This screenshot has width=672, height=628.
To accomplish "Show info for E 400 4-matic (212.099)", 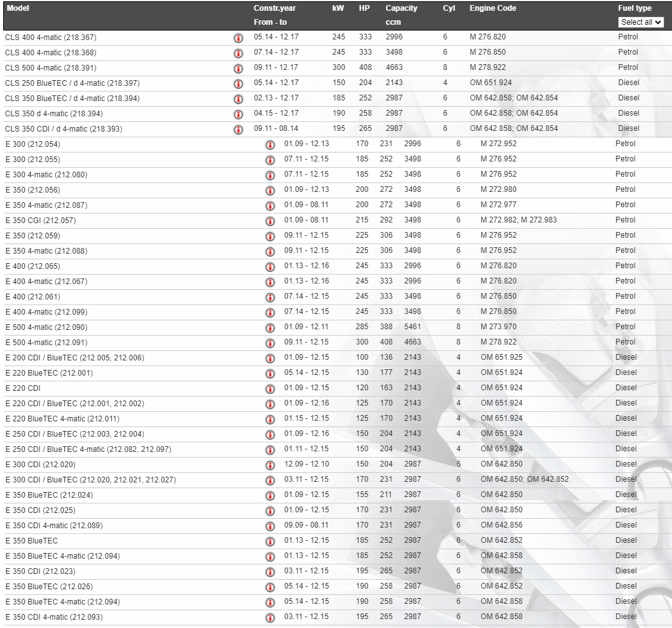I will click(270, 313).
